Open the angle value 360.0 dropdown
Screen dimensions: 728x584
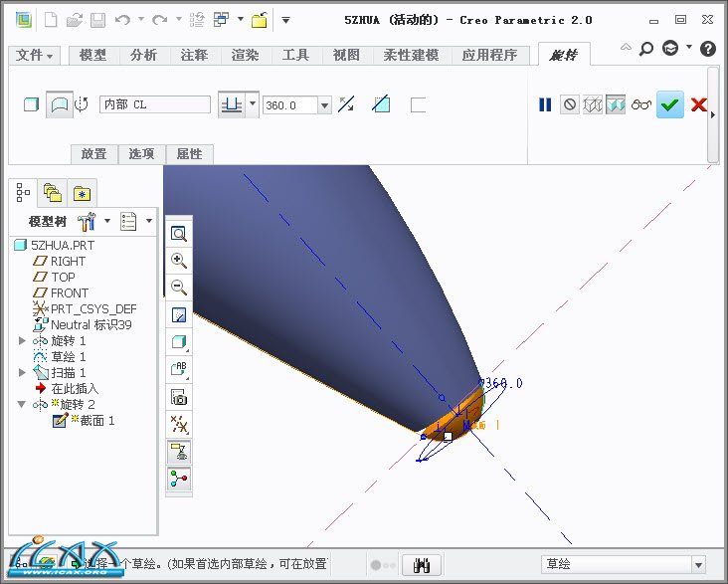click(324, 104)
